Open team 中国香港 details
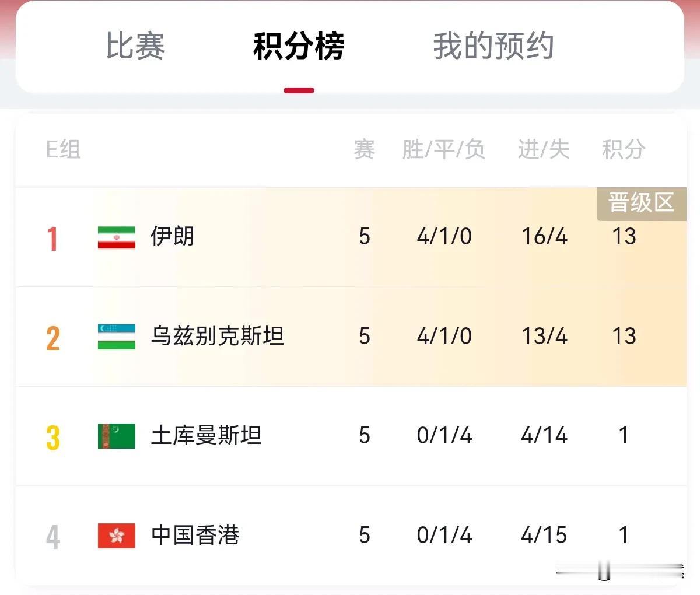 pyautogui.click(x=195, y=535)
